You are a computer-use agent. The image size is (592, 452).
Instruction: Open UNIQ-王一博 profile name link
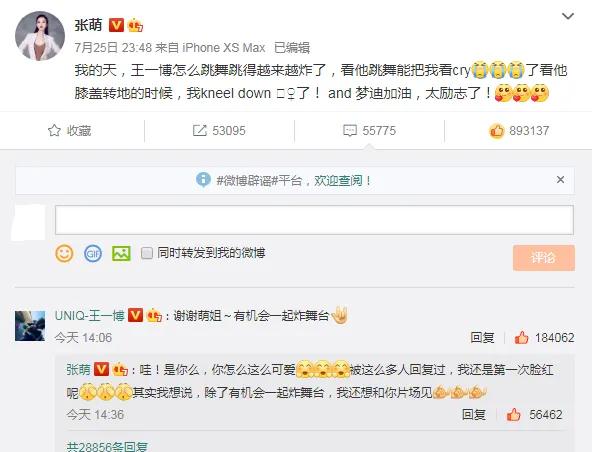pos(89,315)
